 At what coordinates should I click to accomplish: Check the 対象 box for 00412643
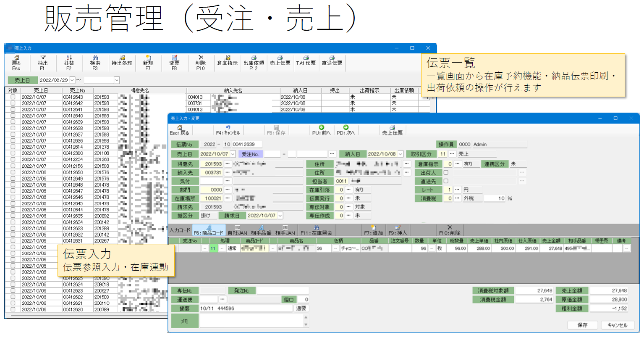[13, 97]
